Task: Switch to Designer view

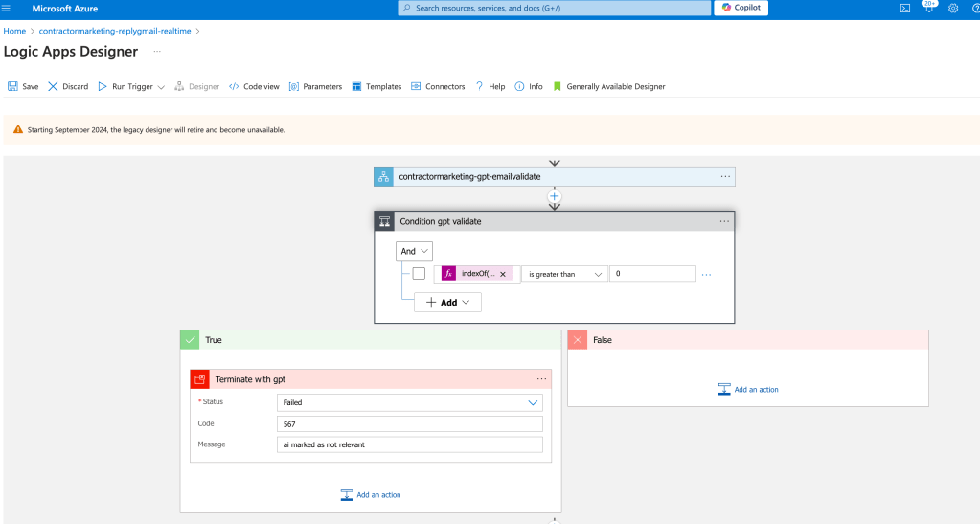Action: click(x=197, y=86)
